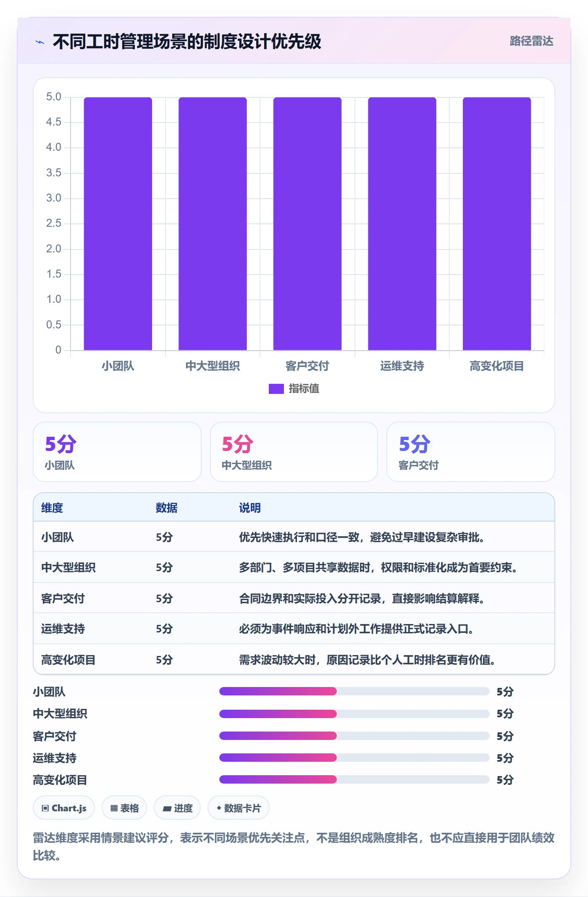Click 中大型组织 in the table's 维度 column
This screenshot has height=897, width=588.
[68, 567]
